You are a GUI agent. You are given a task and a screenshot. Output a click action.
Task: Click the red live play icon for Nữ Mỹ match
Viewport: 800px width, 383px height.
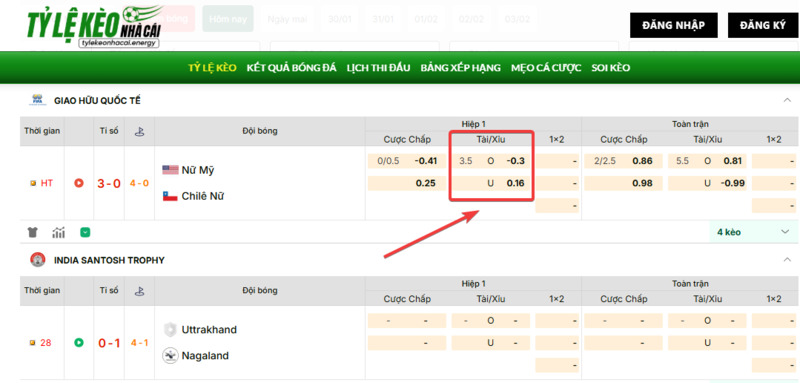point(79,183)
